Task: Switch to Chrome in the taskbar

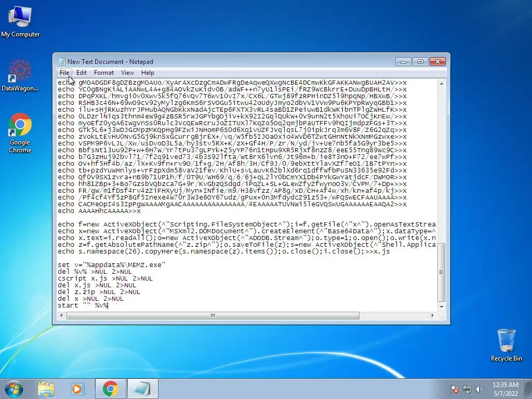Action: (x=111, y=389)
